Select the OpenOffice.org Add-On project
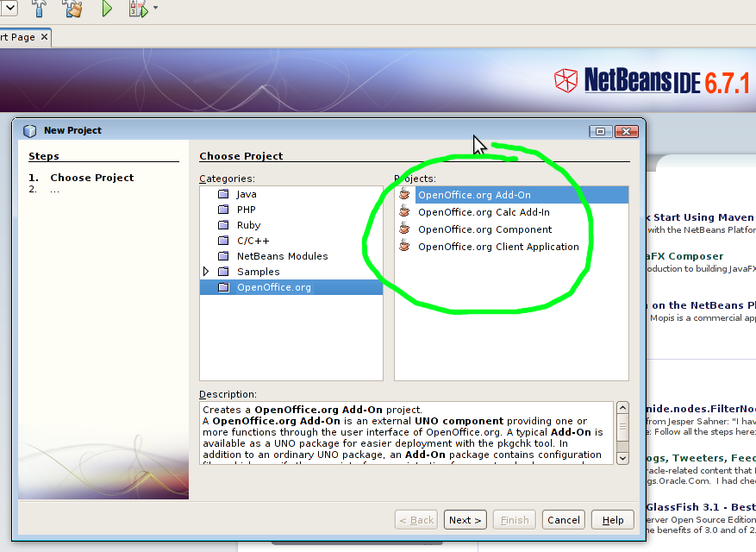Image resolution: width=756 pixels, height=552 pixels. coord(522,195)
